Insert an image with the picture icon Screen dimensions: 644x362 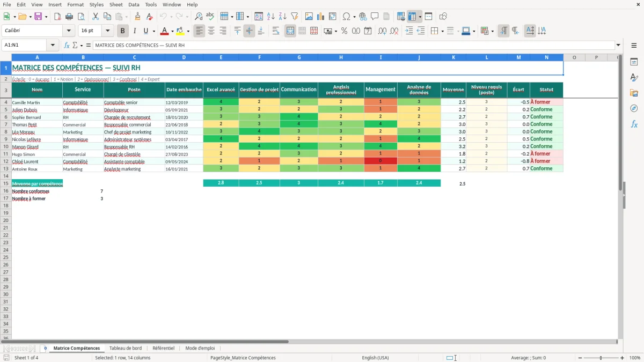(309, 16)
